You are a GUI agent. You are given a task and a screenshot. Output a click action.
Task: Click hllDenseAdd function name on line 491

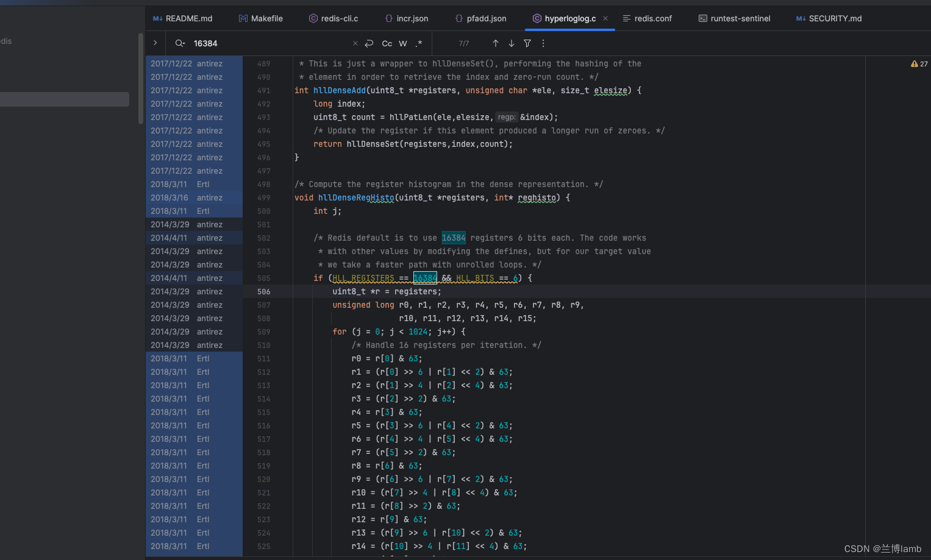coord(340,90)
